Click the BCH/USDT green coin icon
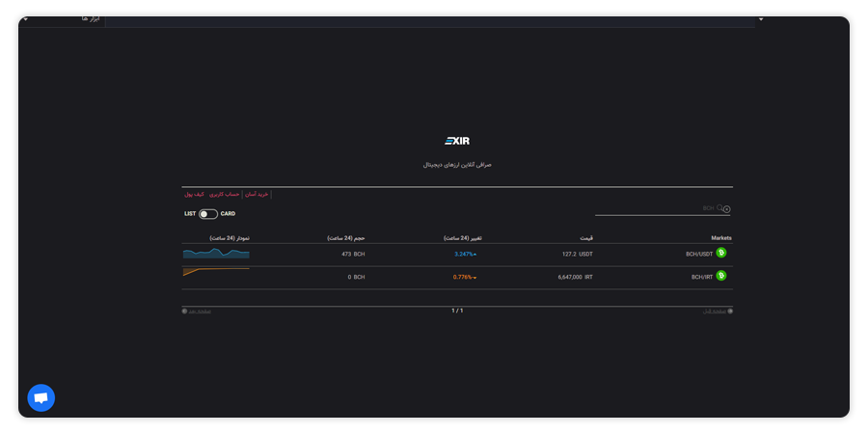Viewport: 868px width, 434px height. pos(720,253)
